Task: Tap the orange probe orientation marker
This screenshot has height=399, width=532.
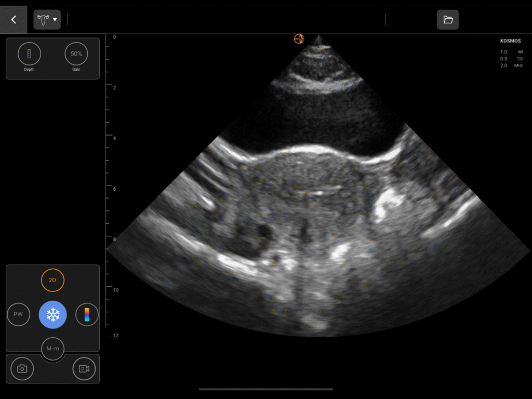Action: [x=299, y=39]
